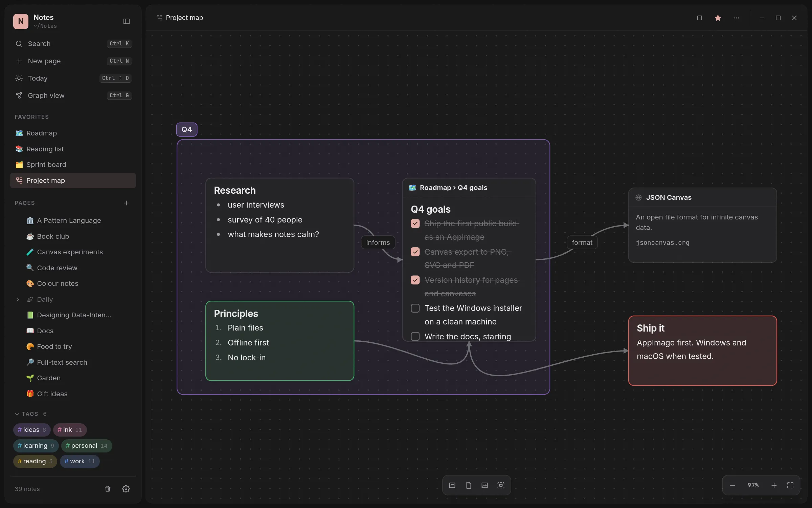Open Canvas experiments page
Image resolution: width=812 pixels, height=508 pixels.
tap(73, 252)
